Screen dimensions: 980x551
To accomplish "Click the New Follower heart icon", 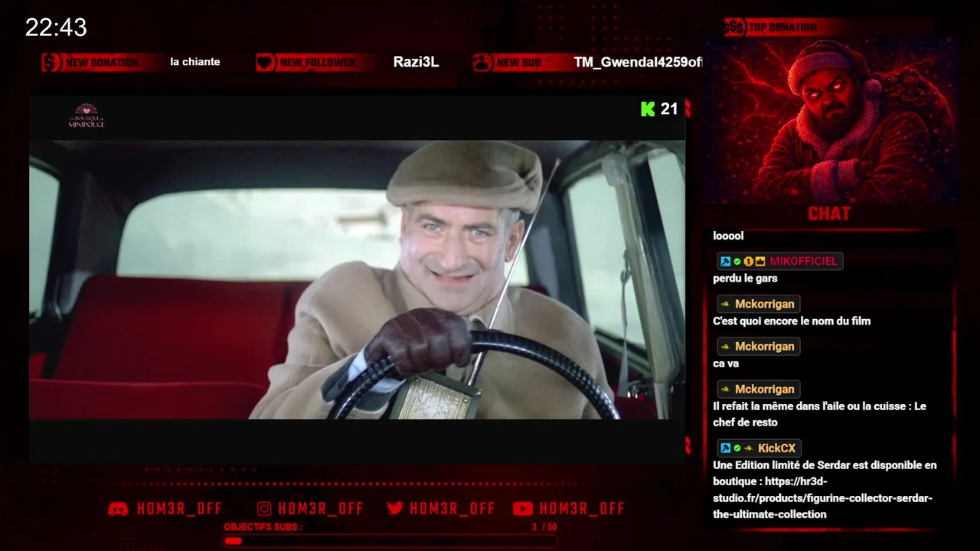I will pos(266,62).
